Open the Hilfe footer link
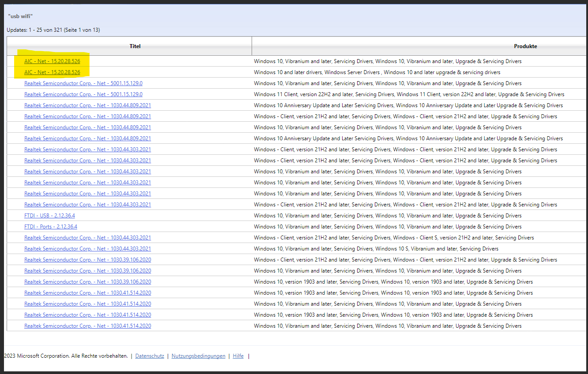This screenshot has height=374, width=588. [238, 356]
